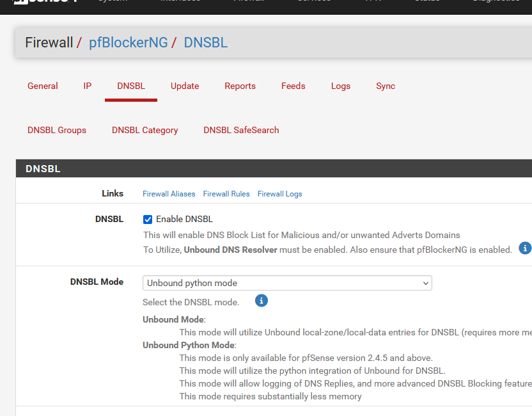The width and height of the screenshot is (532, 416).
Task: Open the IP tab
Action: (x=88, y=86)
